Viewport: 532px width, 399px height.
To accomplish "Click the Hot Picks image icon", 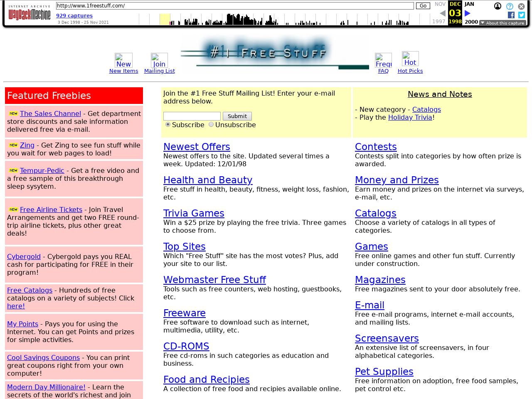I will (x=410, y=59).
